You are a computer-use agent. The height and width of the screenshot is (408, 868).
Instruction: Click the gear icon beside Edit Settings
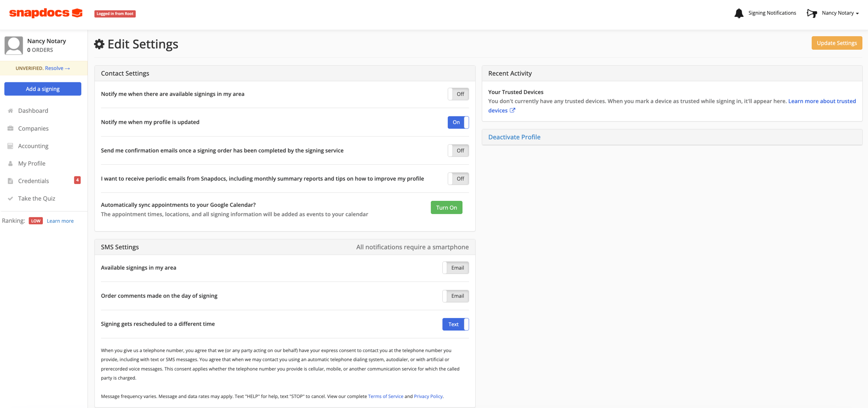pyautogui.click(x=99, y=44)
